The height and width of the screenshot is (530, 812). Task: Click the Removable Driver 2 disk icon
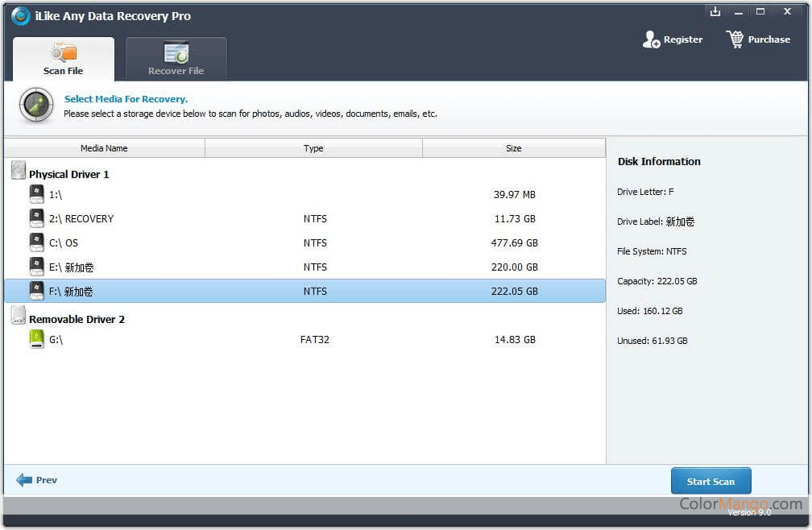pos(19,315)
